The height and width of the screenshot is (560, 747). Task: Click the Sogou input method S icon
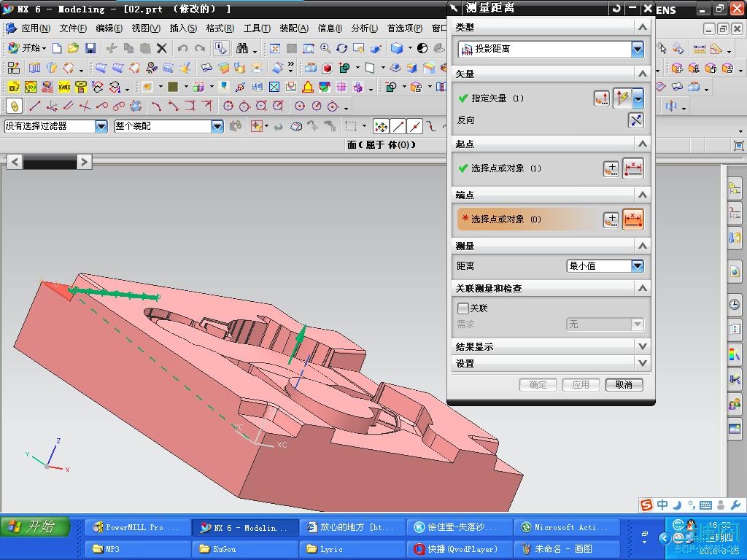(646, 505)
